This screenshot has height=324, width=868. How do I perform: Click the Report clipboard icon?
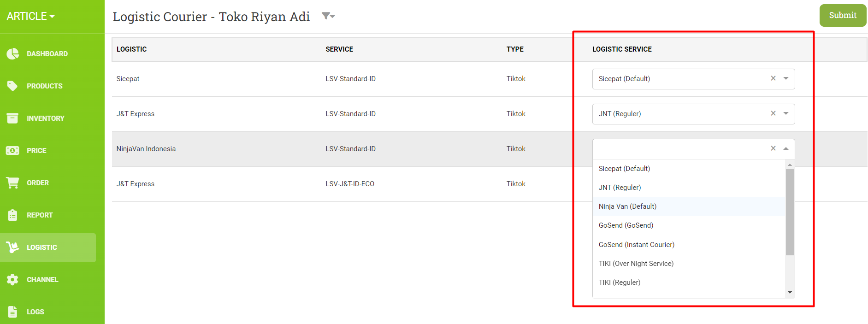(13, 215)
